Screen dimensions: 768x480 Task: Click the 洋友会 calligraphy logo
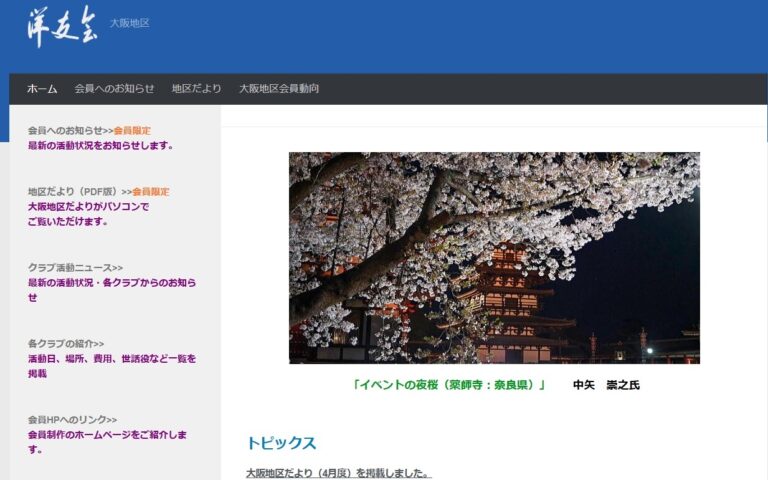coord(63,23)
